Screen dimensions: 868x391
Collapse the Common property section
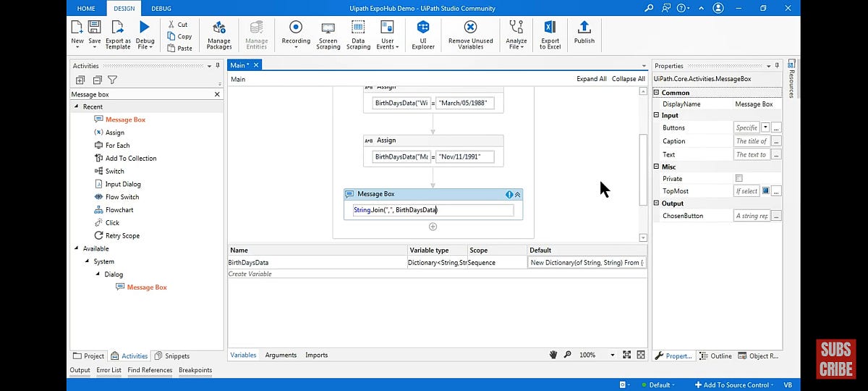pyautogui.click(x=656, y=93)
